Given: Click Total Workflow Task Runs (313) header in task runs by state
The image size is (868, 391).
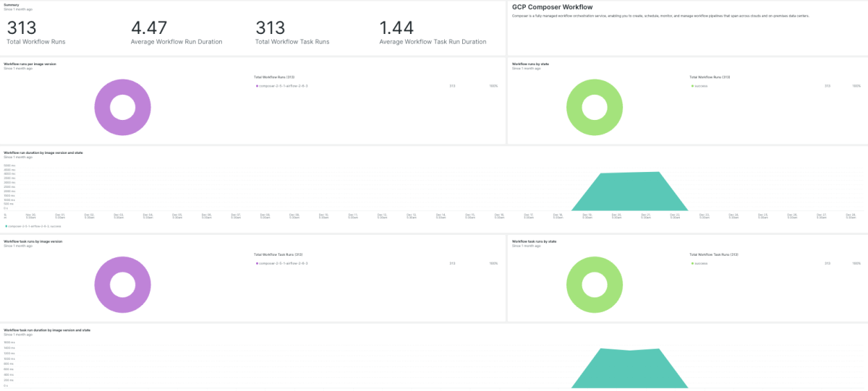Looking at the screenshot, I should [713, 254].
